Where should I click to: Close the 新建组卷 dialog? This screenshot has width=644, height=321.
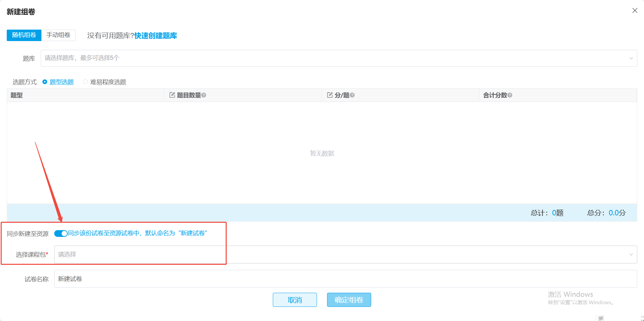tap(635, 10)
